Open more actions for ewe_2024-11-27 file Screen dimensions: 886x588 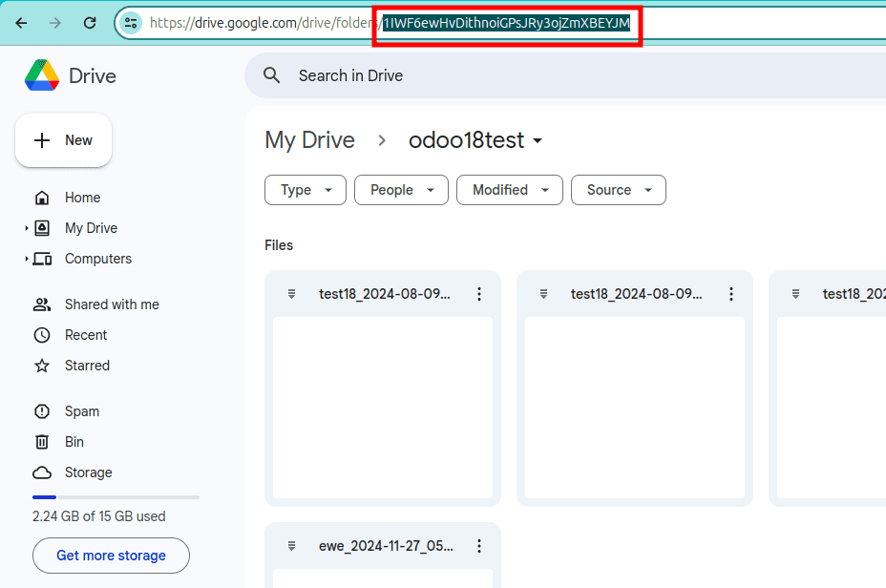(479, 546)
